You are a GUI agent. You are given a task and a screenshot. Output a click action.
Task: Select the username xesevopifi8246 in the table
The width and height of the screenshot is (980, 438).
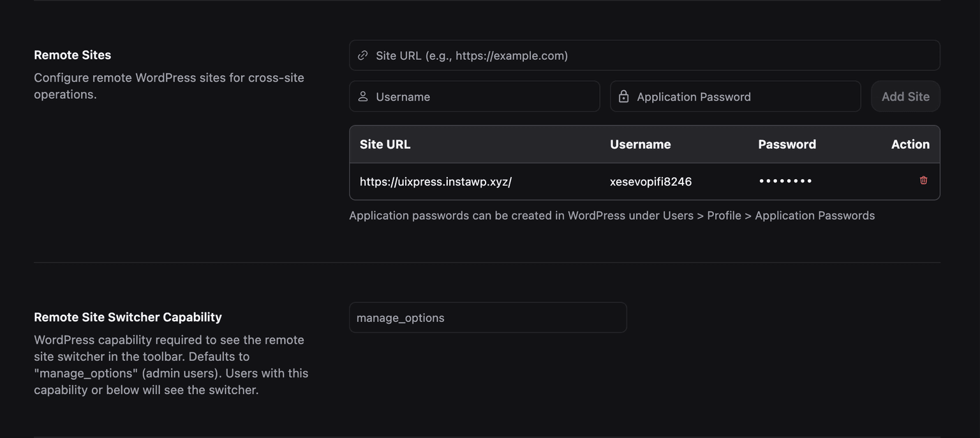(x=650, y=181)
